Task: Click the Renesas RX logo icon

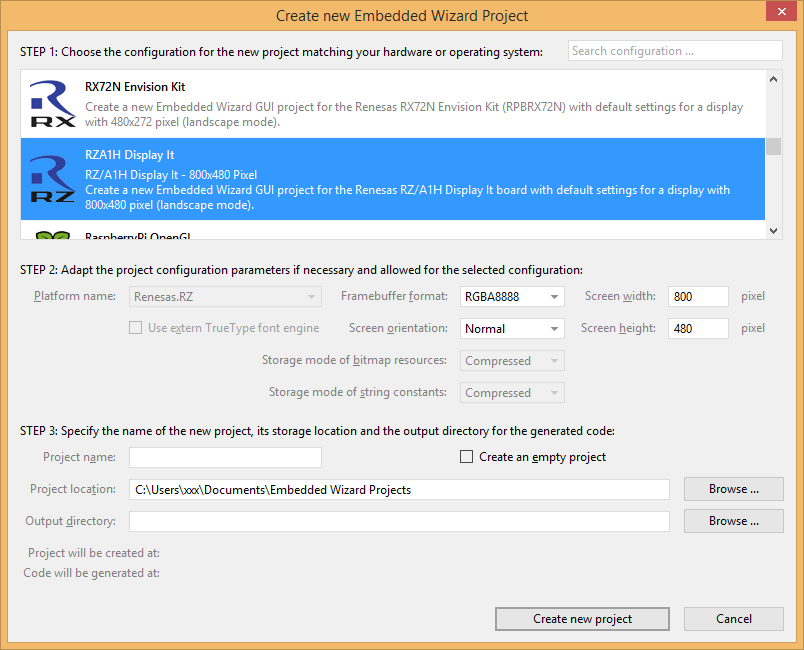Action: pos(52,104)
